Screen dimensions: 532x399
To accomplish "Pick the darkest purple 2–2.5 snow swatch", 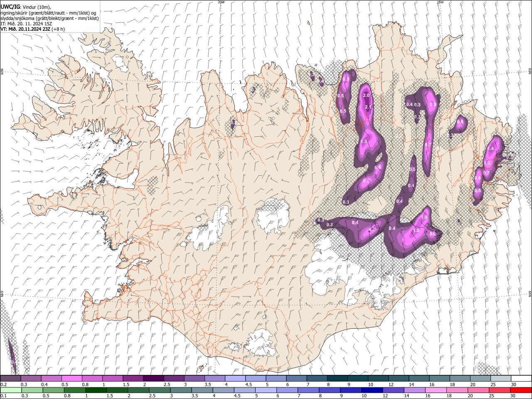I will [153, 378].
